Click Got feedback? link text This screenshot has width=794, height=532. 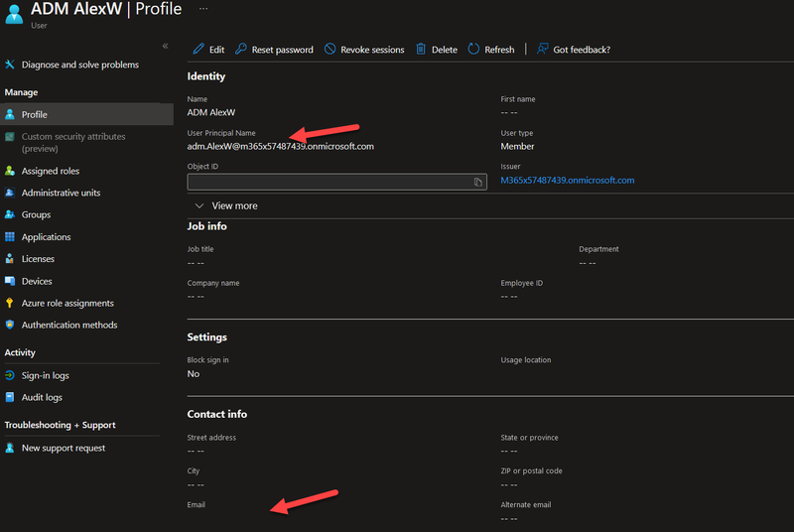[x=582, y=50]
